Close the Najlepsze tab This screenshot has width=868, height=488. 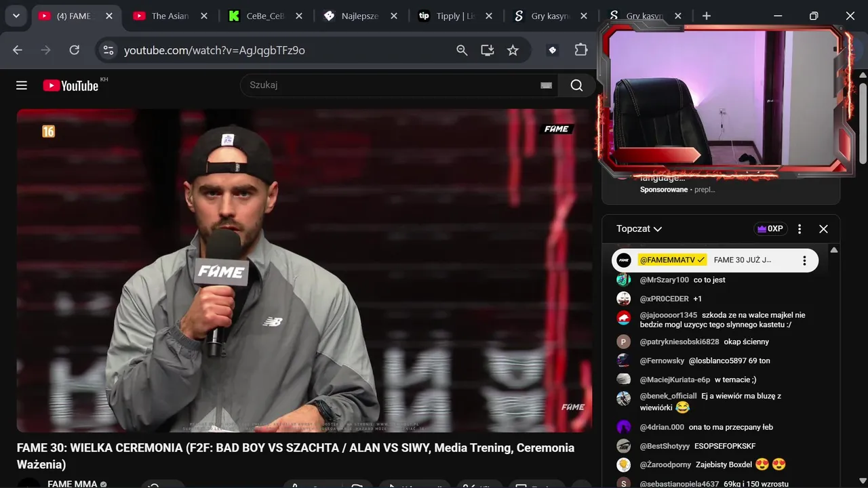(x=394, y=16)
